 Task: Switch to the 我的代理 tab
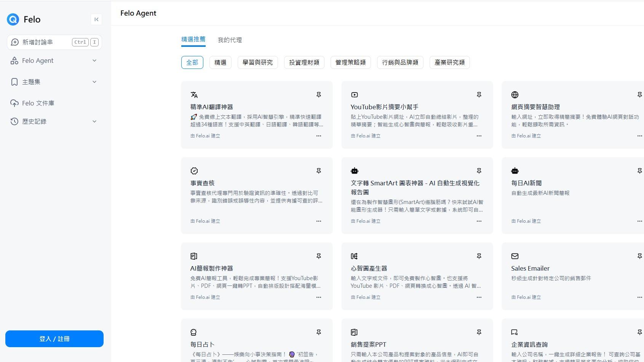[230, 40]
